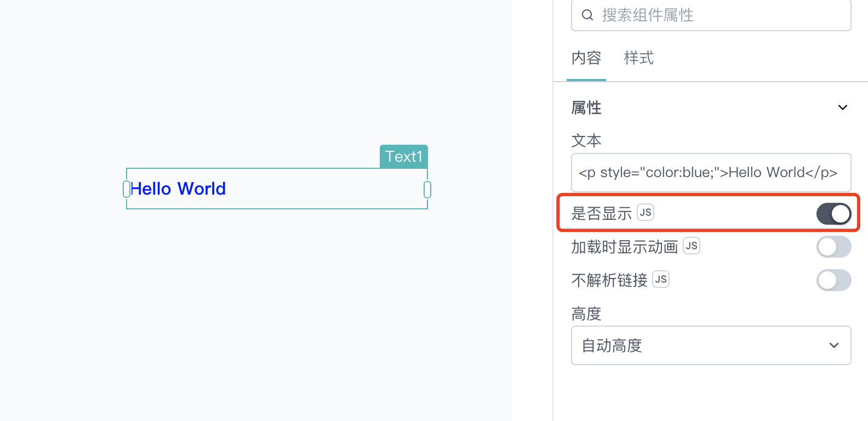Click the left resize handle of Text1
This screenshot has height=421, width=868.
tap(127, 189)
